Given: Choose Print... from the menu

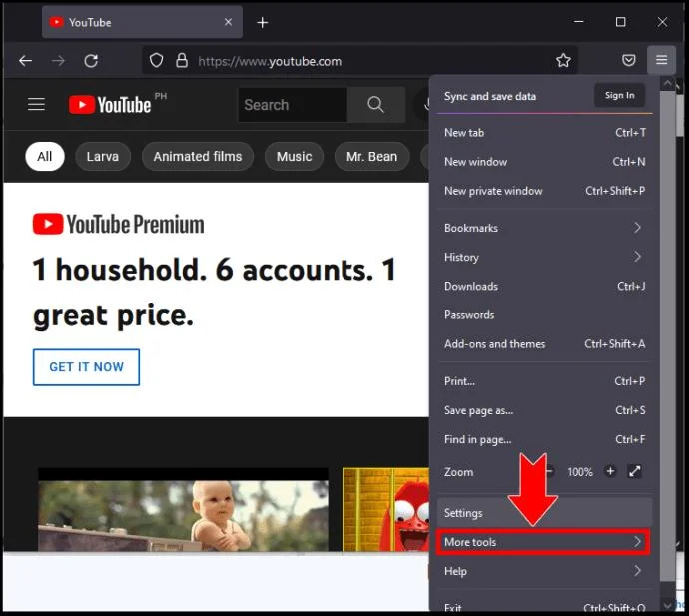Looking at the screenshot, I should [544, 381].
